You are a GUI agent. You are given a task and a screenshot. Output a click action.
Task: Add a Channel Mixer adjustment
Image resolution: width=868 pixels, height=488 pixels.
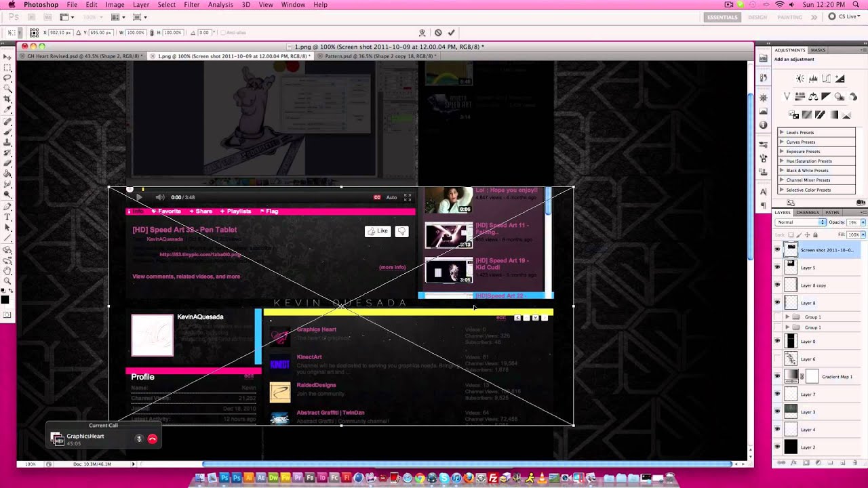[852, 97]
